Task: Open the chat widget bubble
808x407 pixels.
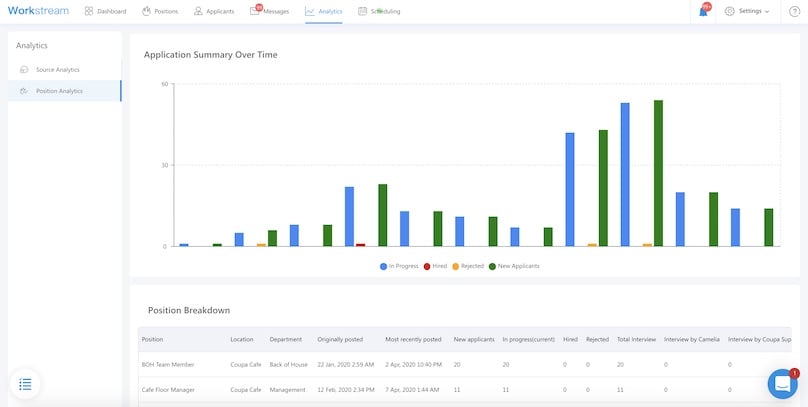Action: click(782, 383)
